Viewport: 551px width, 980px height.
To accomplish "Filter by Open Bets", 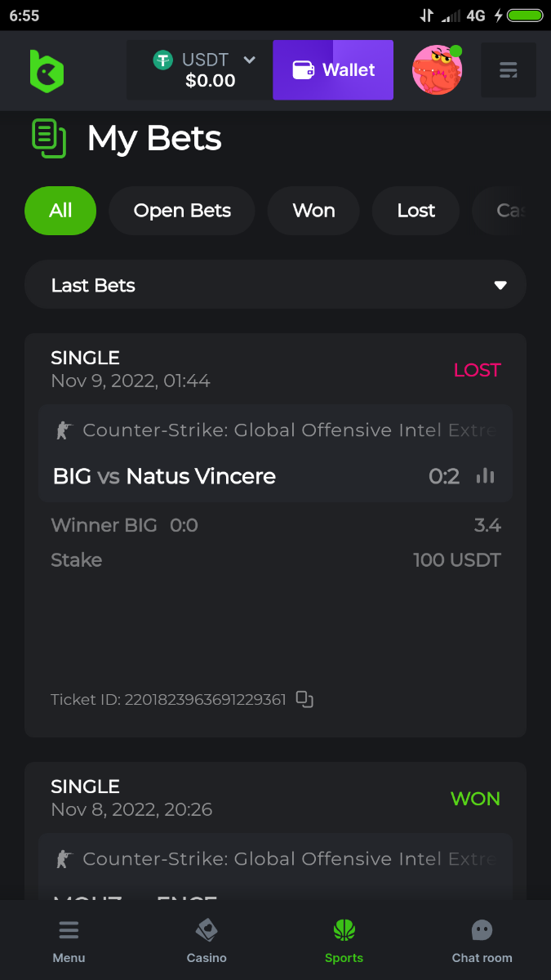I will [182, 211].
